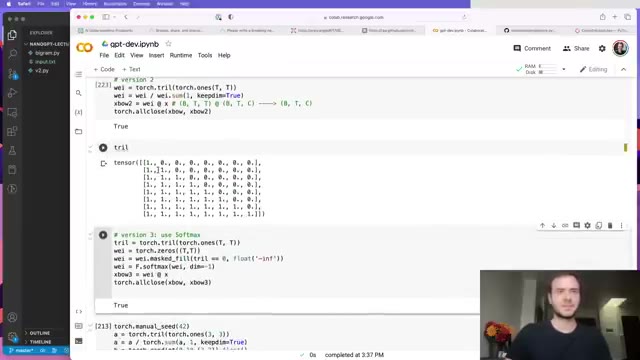
Task: Click Share button in Colab header
Action: pyautogui.click(x=576, y=48)
